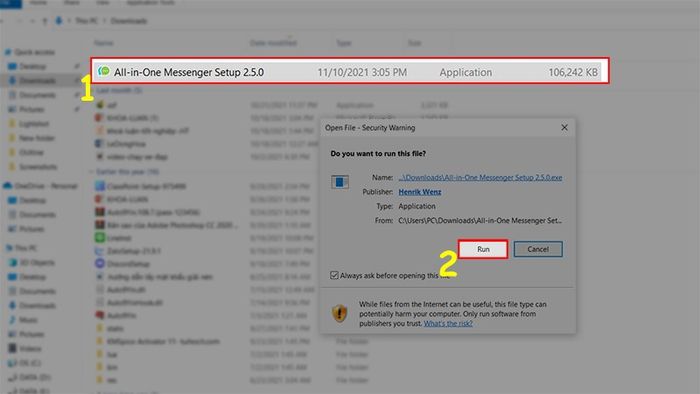Open Desktop under Quick access

pos(33,66)
